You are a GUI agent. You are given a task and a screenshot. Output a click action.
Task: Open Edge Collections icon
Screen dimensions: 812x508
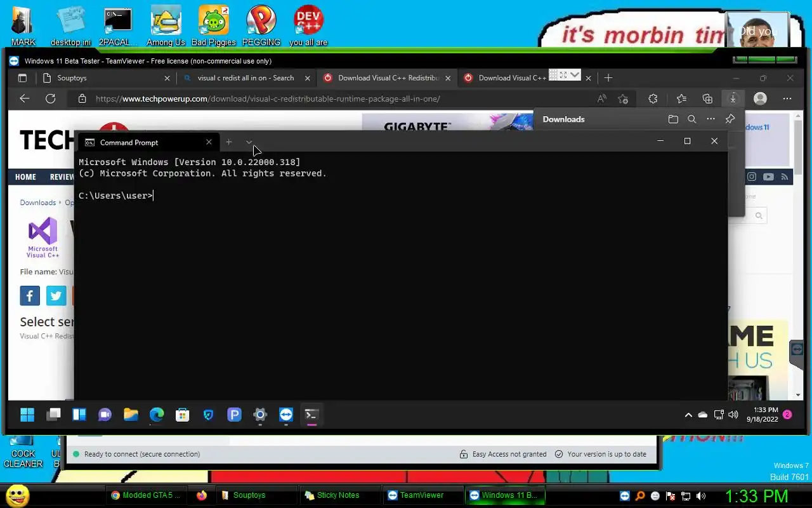click(707, 98)
